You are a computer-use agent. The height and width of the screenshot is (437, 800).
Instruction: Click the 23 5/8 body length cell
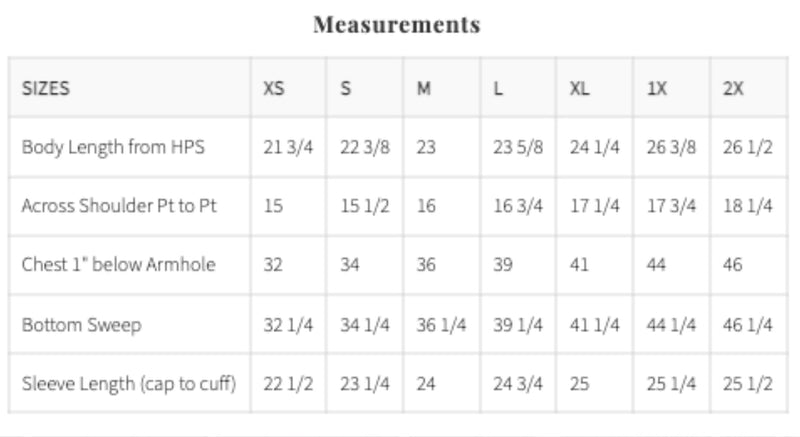pyautogui.click(x=518, y=147)
